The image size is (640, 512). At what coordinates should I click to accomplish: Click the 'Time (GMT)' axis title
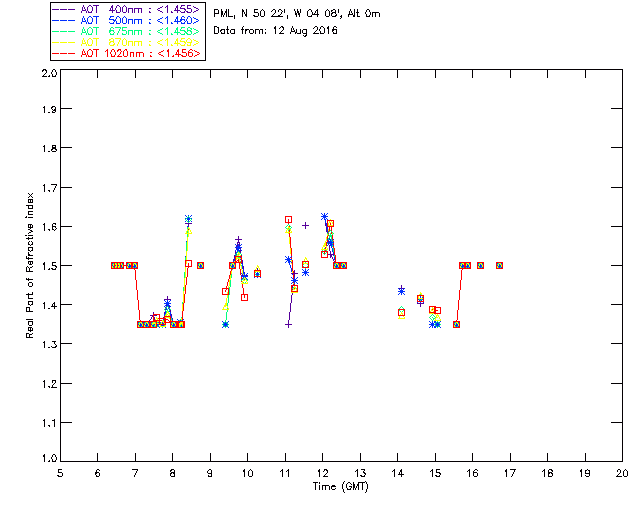[340, 487]
